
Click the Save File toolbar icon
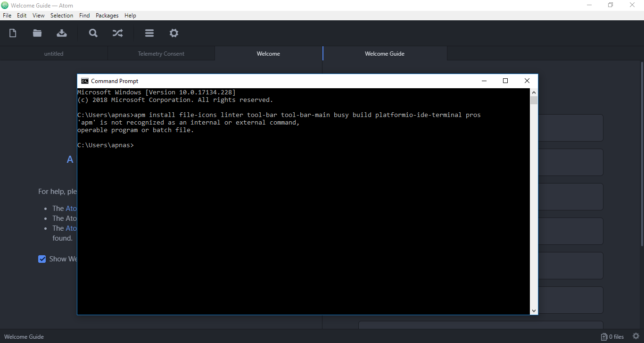(62, 33)
